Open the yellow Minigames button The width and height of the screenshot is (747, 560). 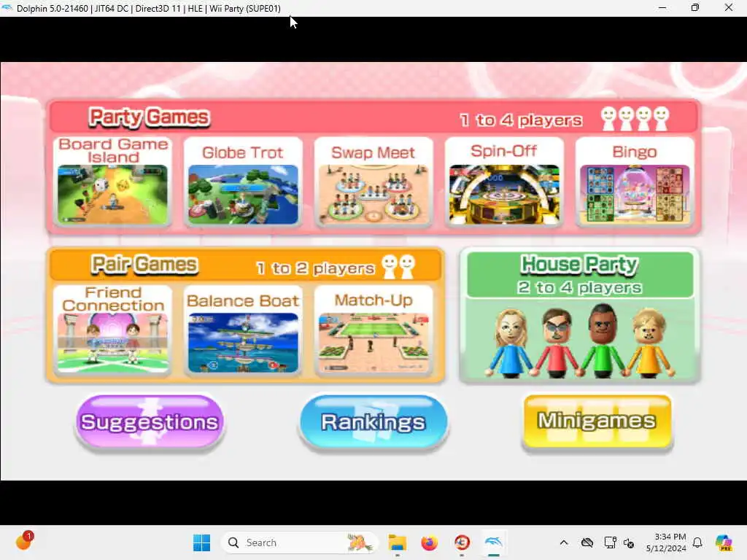click(597, 421)
